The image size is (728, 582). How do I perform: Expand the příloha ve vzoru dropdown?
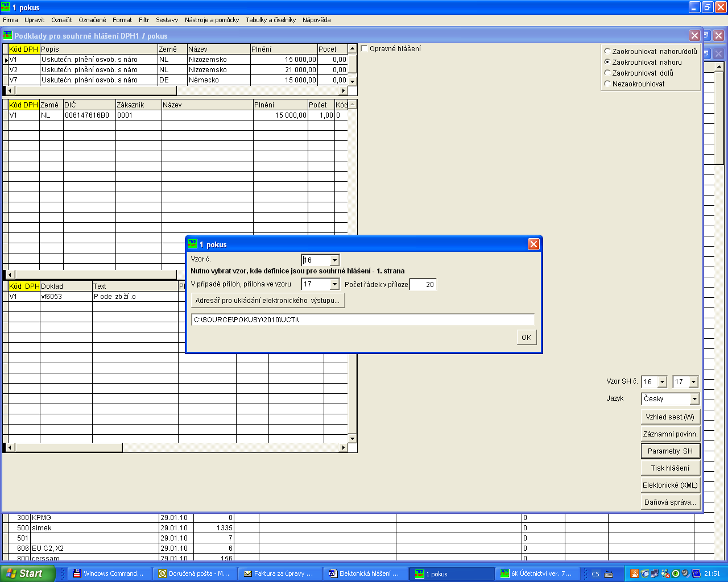point(334,284)
